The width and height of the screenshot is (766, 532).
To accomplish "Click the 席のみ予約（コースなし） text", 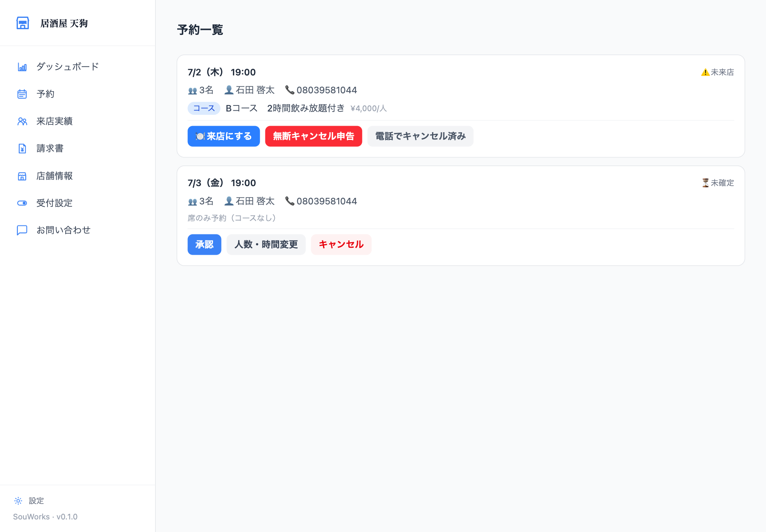I will tap(232, 218).
